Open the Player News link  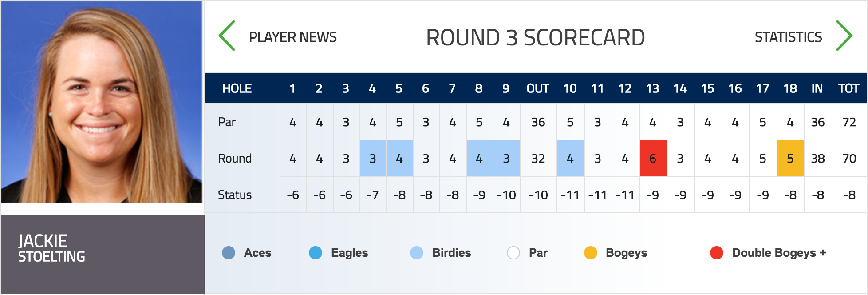pos(293,37)
